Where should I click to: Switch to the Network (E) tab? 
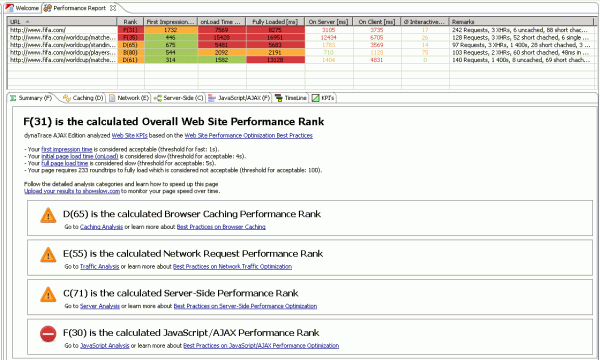(x=129, y=98)
